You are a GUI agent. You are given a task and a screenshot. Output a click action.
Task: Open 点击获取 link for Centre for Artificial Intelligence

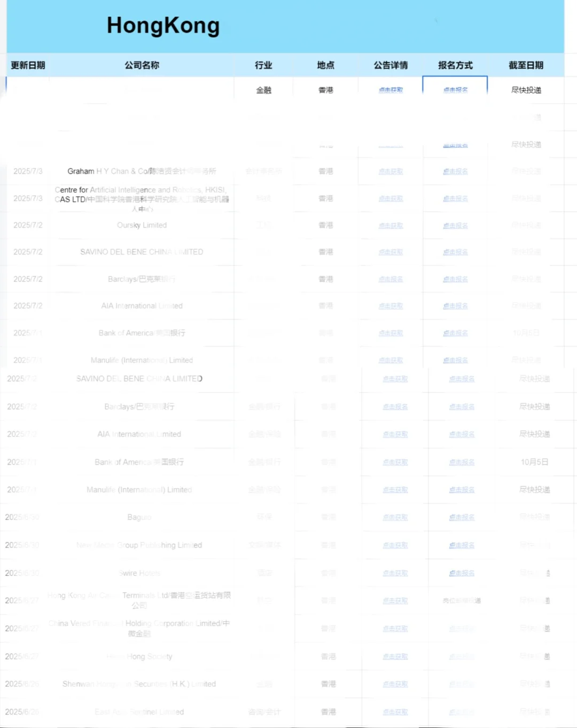click(x=391, y=199)
